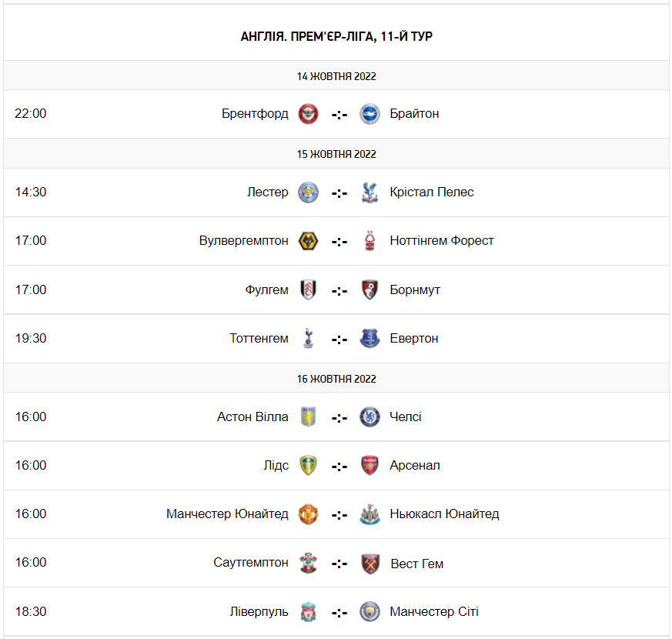Viewport: 672px width, 639px height.
Task: Click the Tottenham cockerel crest
Action: click(308, 338)
